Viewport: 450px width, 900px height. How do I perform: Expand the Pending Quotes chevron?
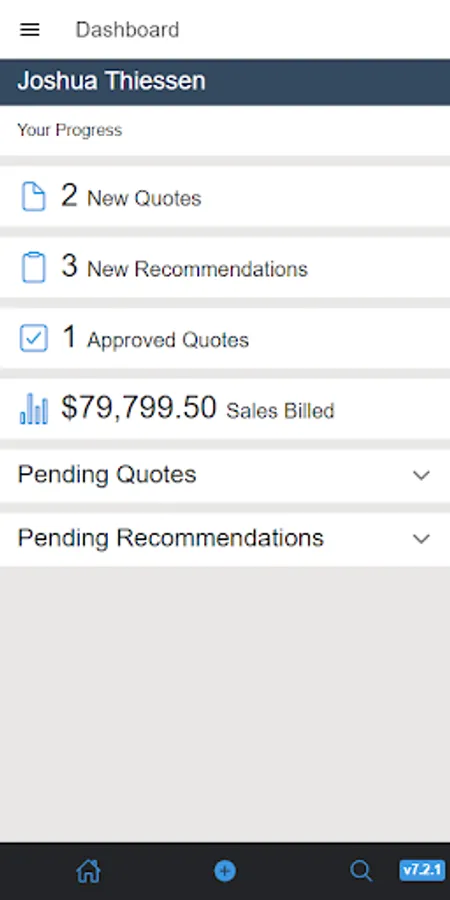point(421,475)
